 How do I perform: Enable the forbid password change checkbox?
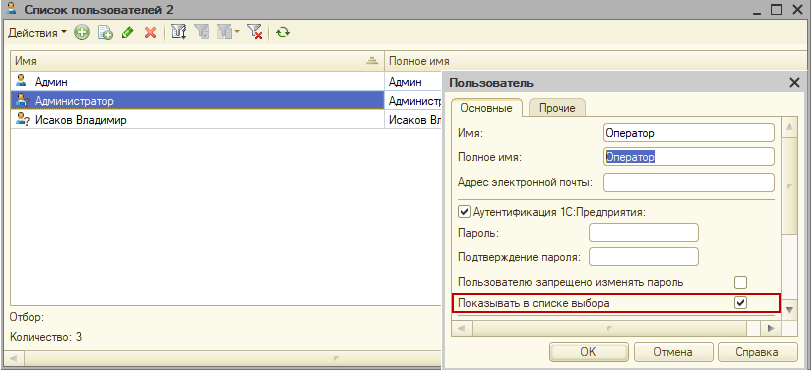coord(741,283)
